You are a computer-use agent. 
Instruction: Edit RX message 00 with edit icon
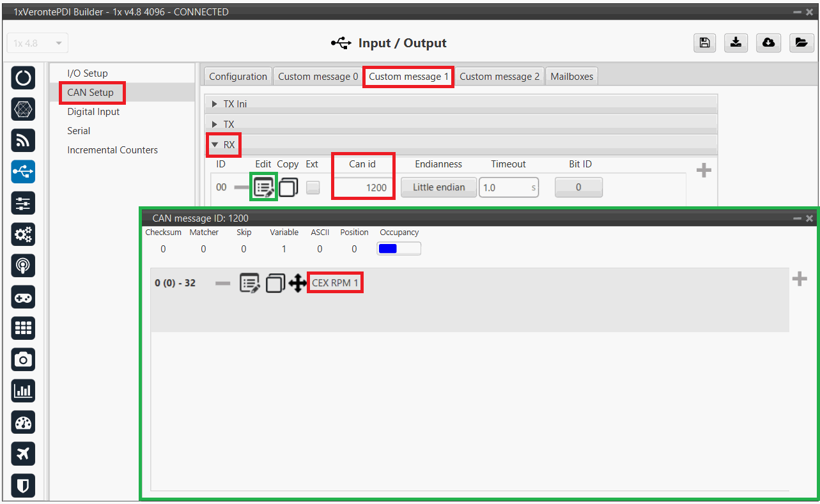point(264,188)
